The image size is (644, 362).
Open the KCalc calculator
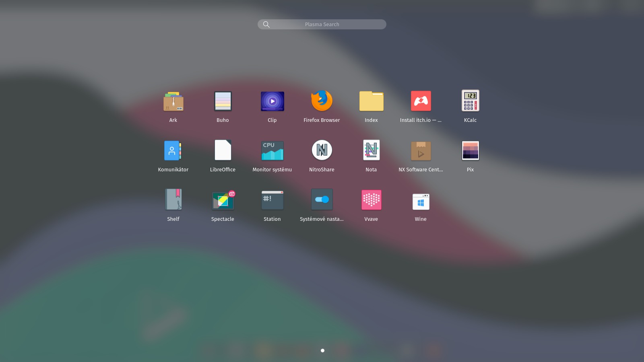(x=470, y=101)
